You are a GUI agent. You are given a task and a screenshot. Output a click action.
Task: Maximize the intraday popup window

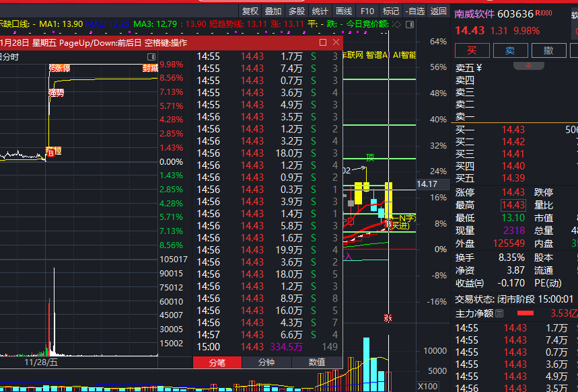323,42
